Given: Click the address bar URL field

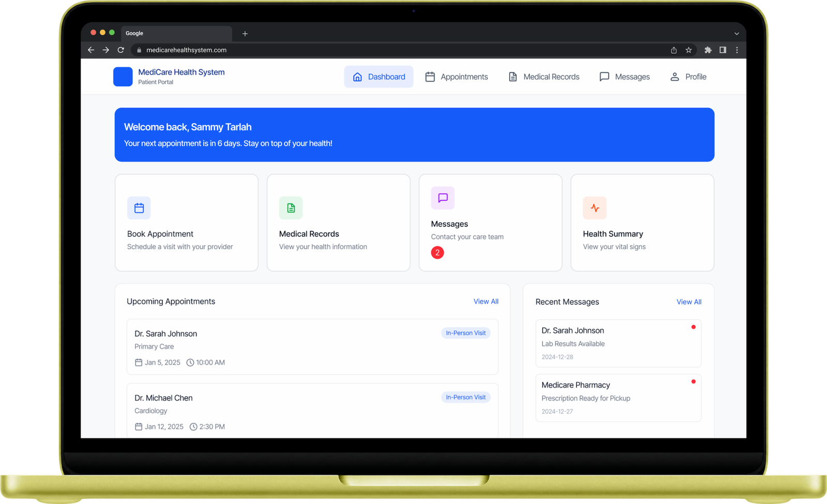Looking at the screenshot, I should point(362,50).
